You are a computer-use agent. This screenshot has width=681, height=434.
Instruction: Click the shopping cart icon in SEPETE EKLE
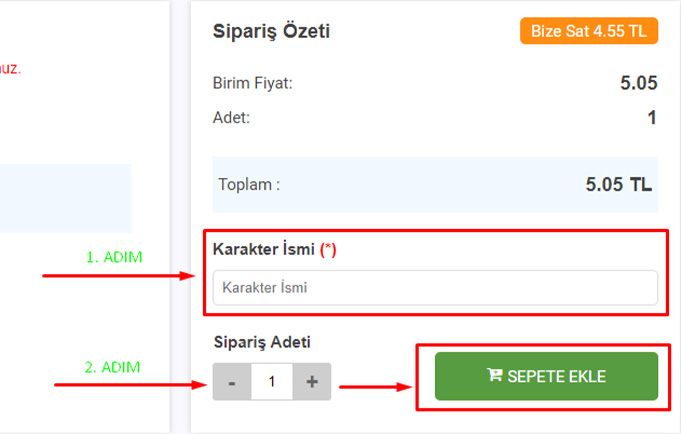[494, 376]
